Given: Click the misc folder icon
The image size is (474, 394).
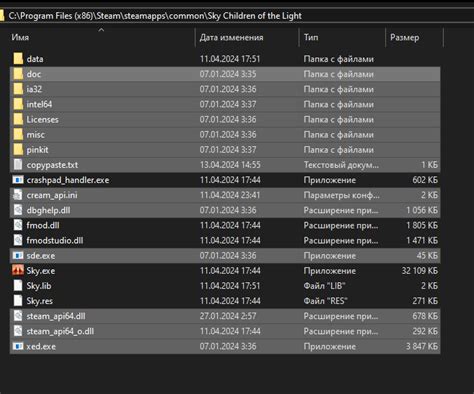Looking at the screenshot, I should (18, 135).
